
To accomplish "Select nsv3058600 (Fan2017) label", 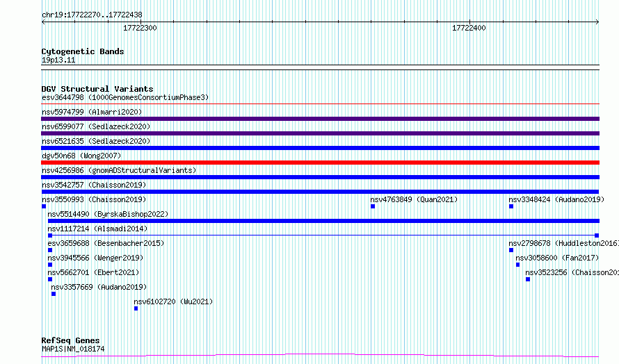I will (x=557, y=258).
